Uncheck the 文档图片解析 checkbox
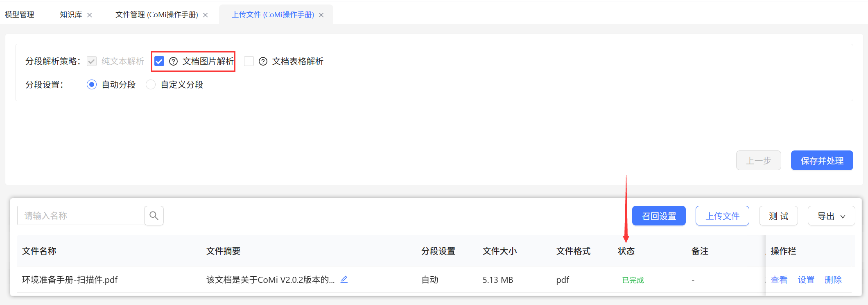The width and height of the screenshot is (868, 305). pos(159,61)
